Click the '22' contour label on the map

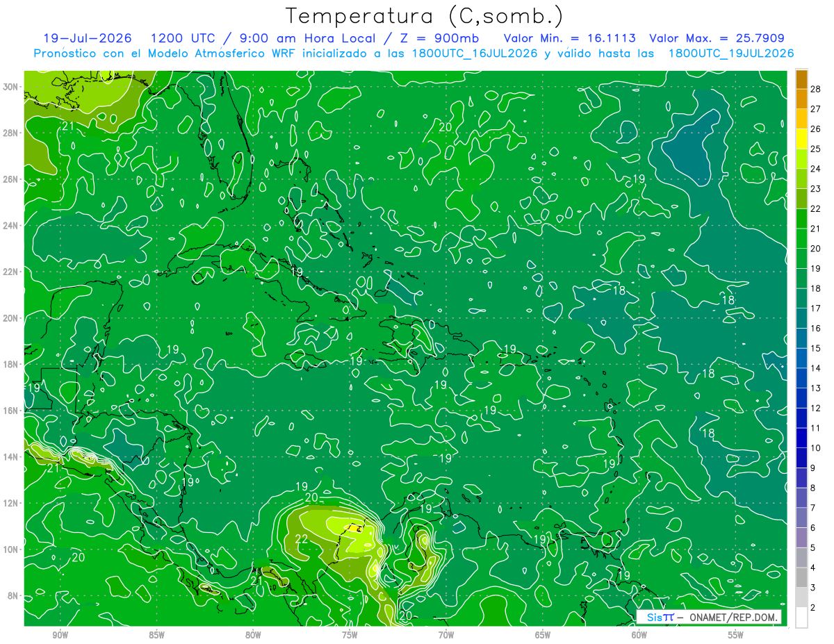click(x=302, y=539)
